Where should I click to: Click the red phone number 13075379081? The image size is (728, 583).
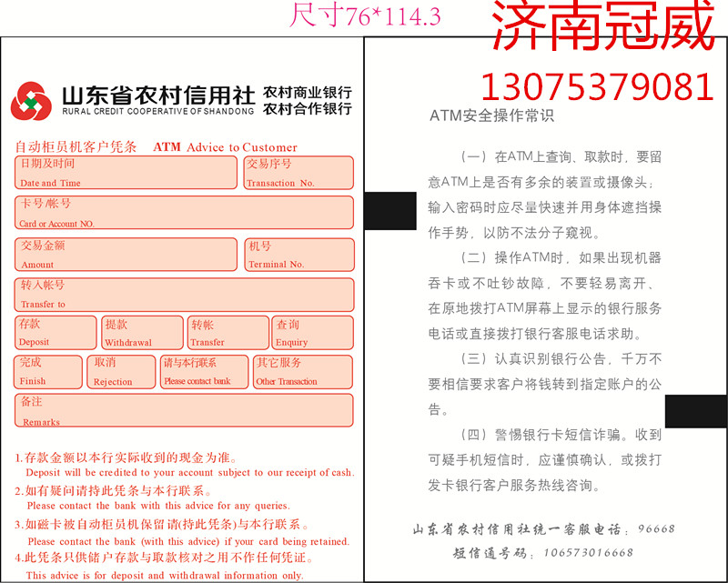(x=598, y=86)
